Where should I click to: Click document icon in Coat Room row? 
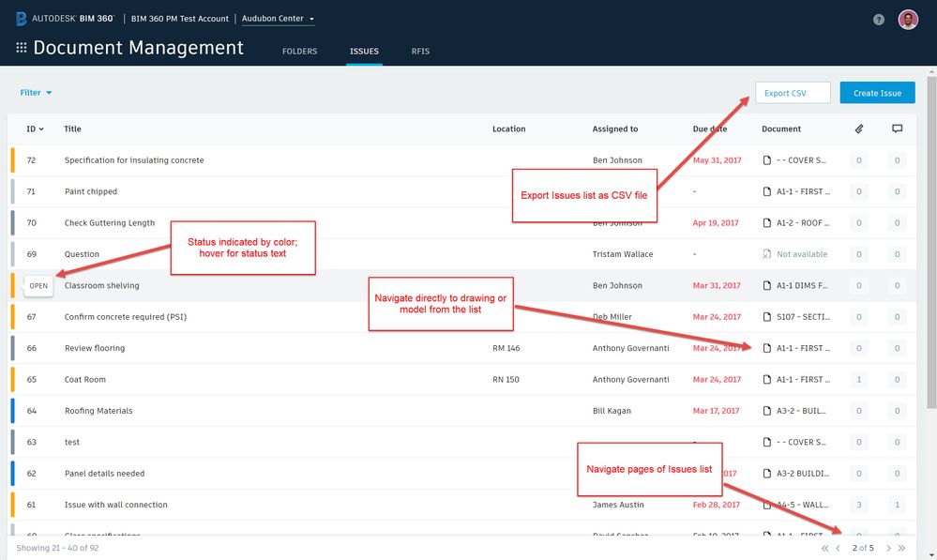pos(766,380)
